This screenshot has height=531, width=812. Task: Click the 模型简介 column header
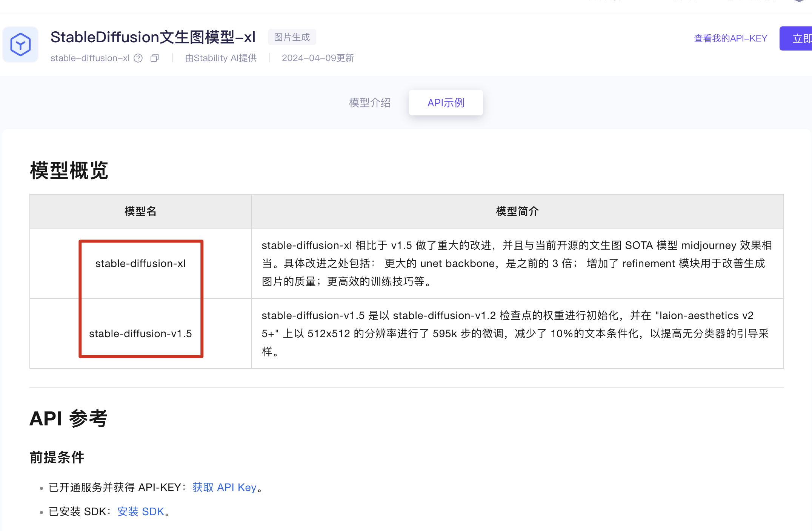click(518, 211)
